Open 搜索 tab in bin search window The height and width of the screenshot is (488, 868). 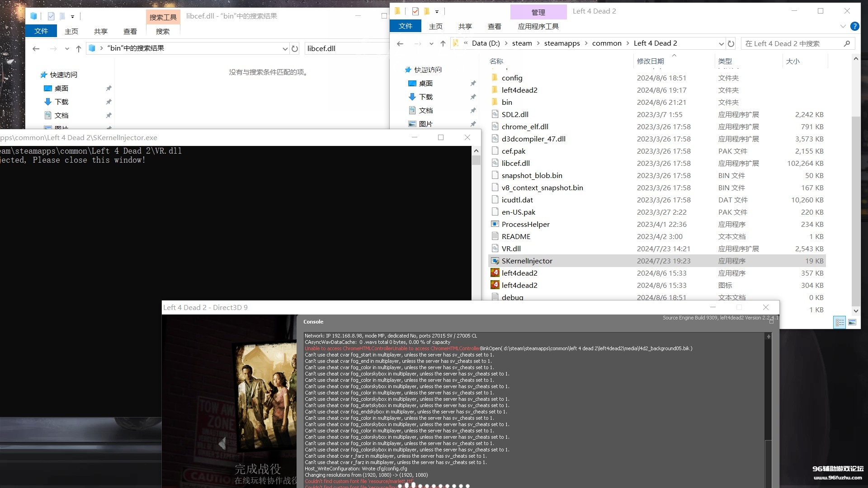pos(163,31)
